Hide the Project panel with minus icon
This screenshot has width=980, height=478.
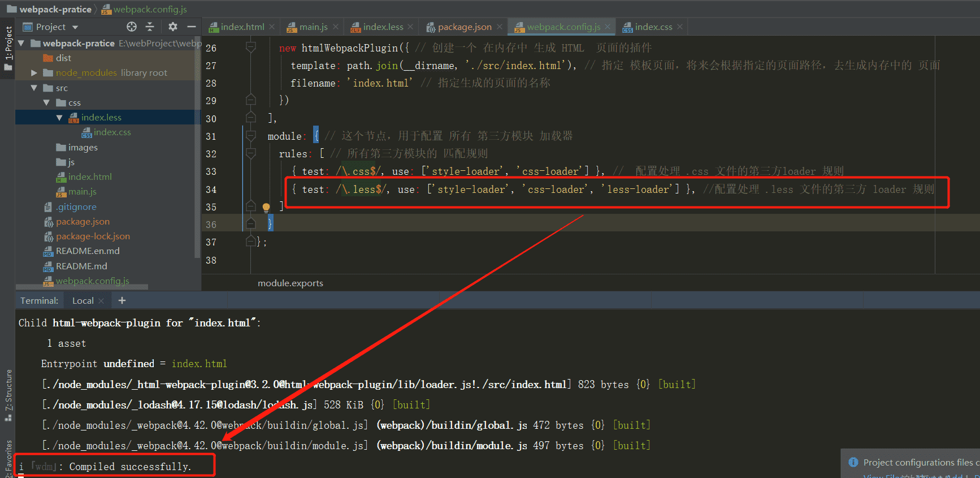pos(192,27)
